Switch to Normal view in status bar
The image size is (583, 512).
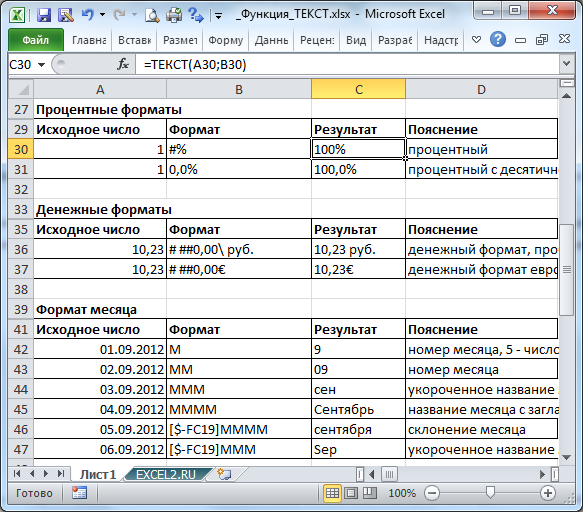[x=332, y=493]
